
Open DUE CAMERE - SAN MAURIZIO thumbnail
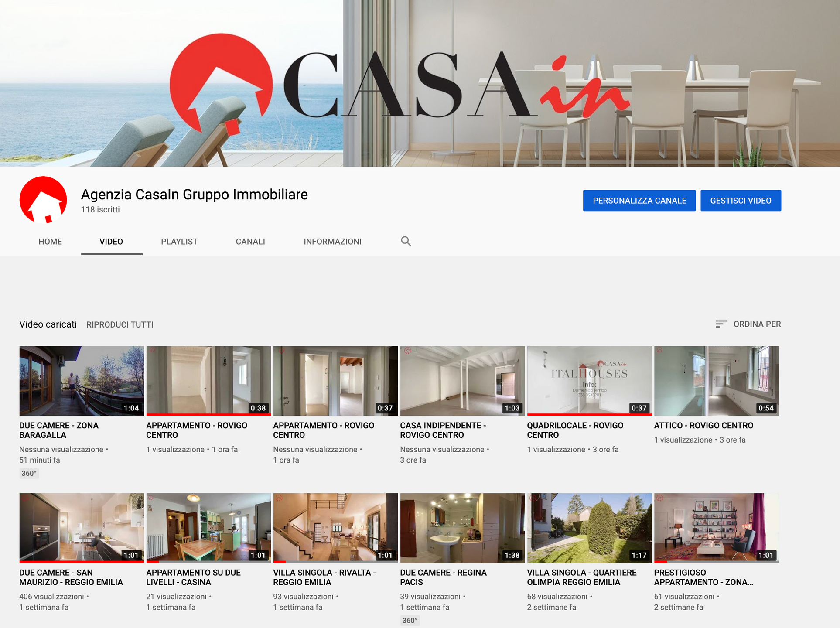(82, 528)
